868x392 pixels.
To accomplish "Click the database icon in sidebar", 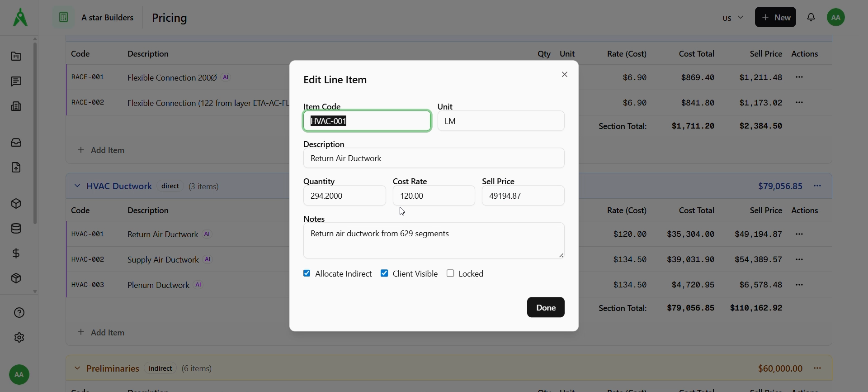I will [x=16, y=229].
